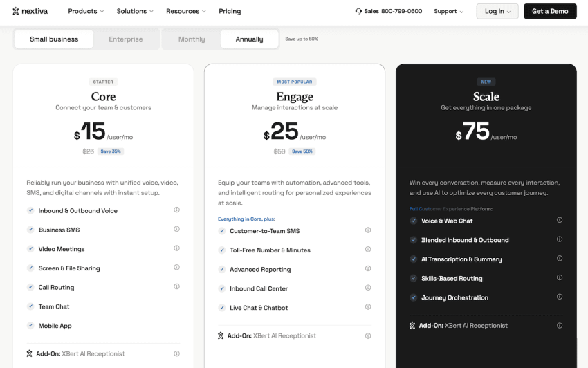Click XBert icon in Core plan add-on

(29, 353)
